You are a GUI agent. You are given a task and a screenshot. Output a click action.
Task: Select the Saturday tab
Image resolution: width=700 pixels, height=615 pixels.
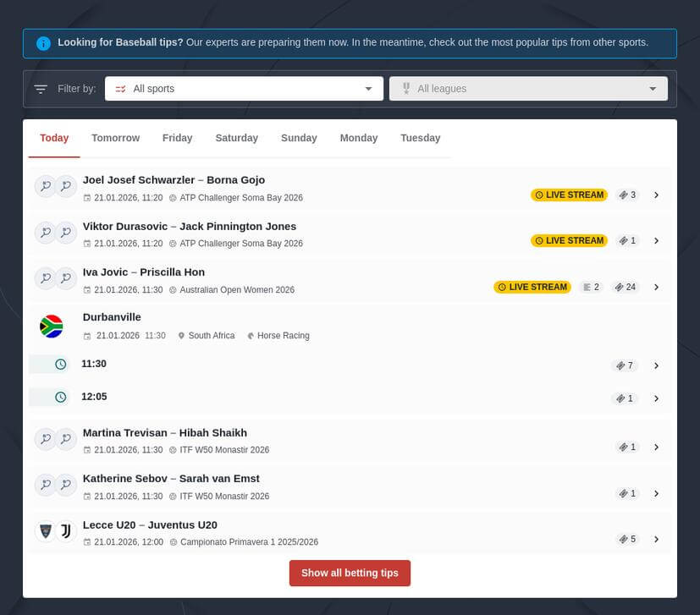pyautogui.click(x=236, y=138)
